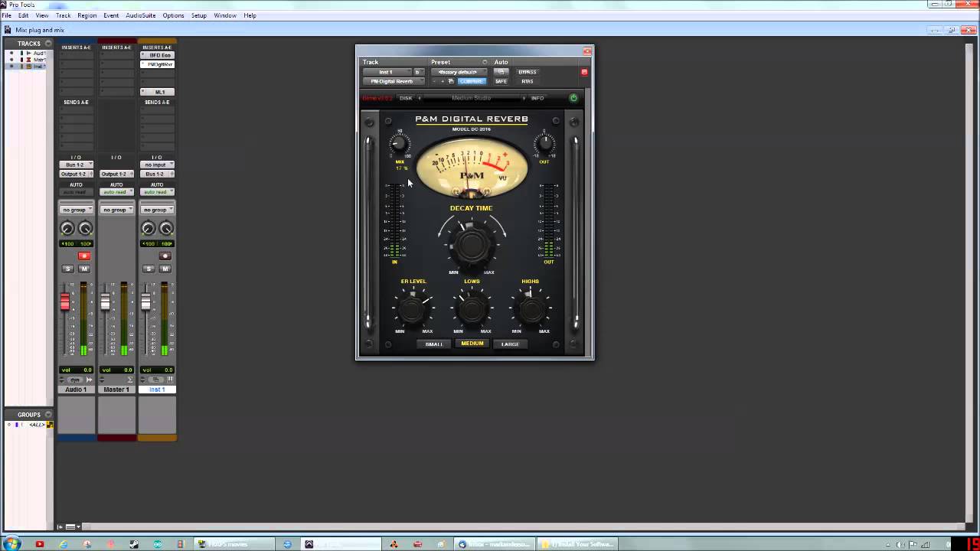Image resolution: width=980 pixels, height=551 pixels.
Task: Open the Inst 1 track selector dropdown
Action: (x=387, y=72)
